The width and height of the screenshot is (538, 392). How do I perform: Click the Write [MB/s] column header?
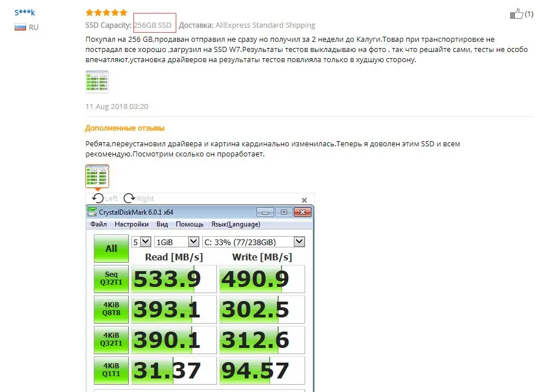pos(262,257)
